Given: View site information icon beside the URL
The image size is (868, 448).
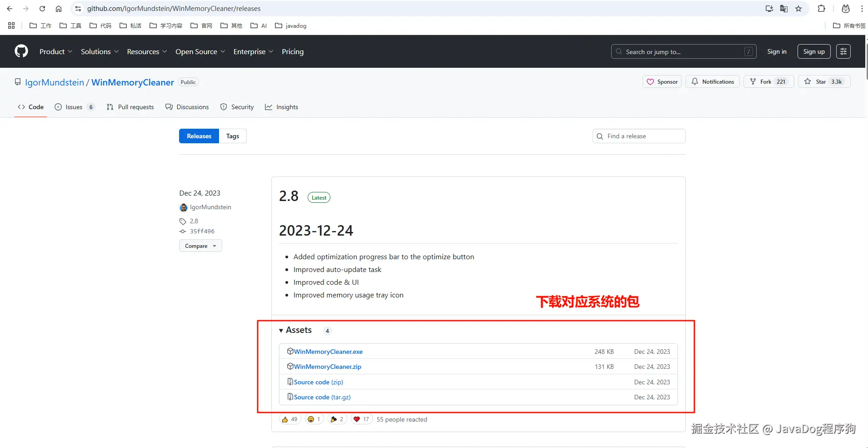Looking at the screenshot, I should [x=78, y=9].
